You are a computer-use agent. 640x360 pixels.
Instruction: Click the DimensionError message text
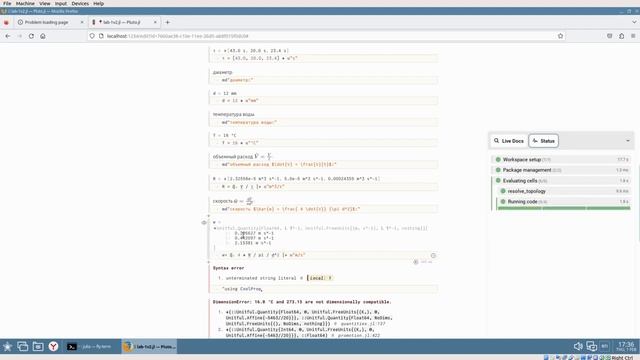click(x=302, y=302)
